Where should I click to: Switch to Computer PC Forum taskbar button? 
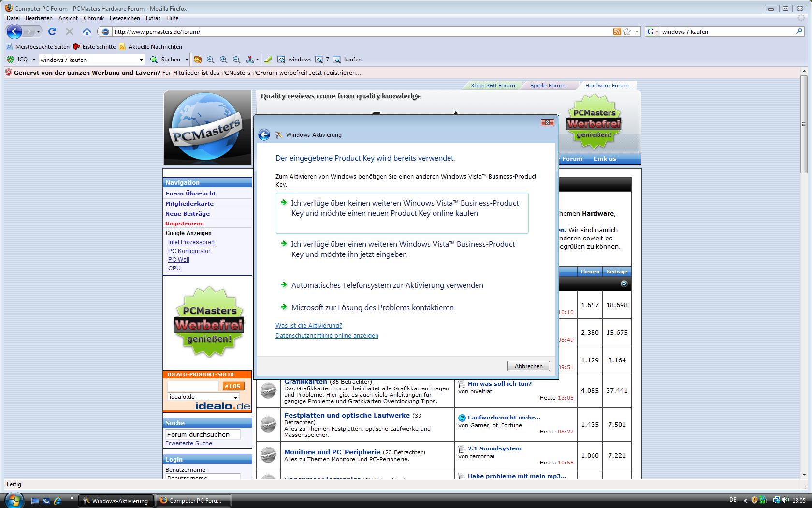(x=193, y=501)
